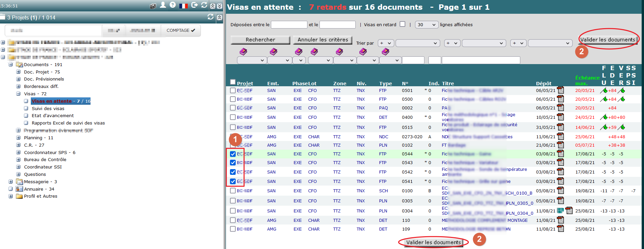Click the purple help book above the Zone filter
Image resolution: width=644 pixels, height=249 pixels.
340,52
